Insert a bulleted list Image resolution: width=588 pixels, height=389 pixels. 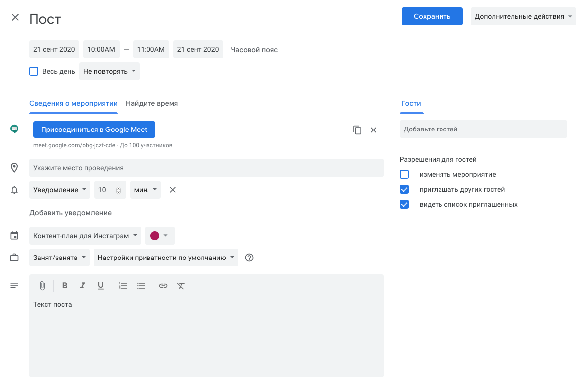click(141, 286)
